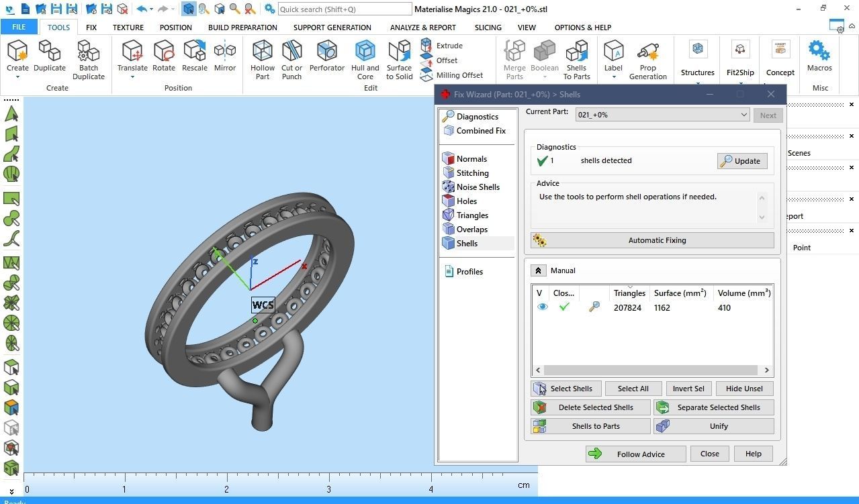859x504 pixels.
Task: Click the shell row magnifier zoom icon
Action: coord(594,307)
